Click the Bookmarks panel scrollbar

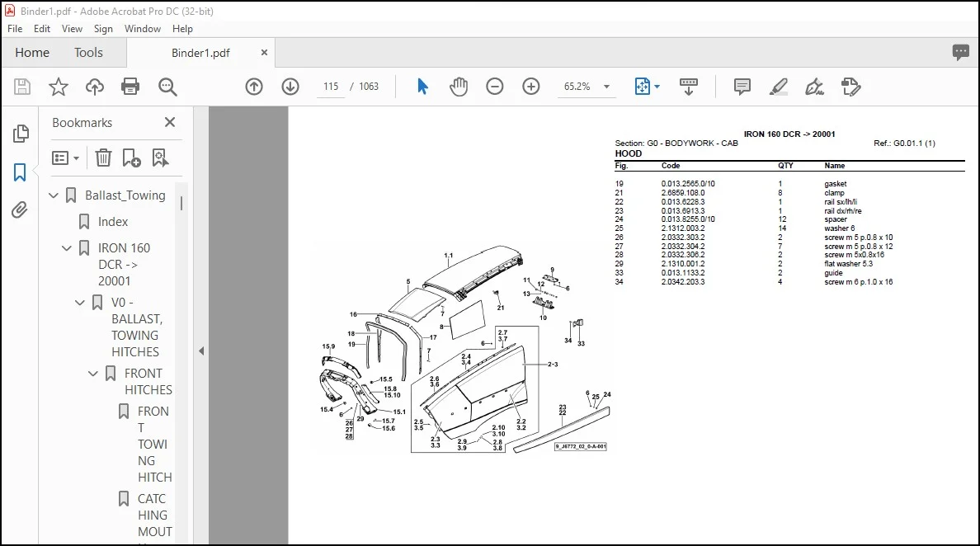[x=181, y=204]
